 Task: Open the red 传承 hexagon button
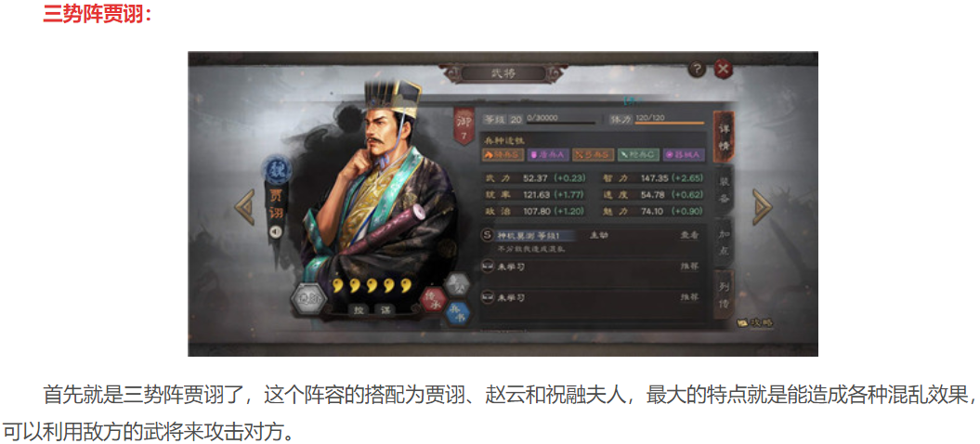pos(432,299)
